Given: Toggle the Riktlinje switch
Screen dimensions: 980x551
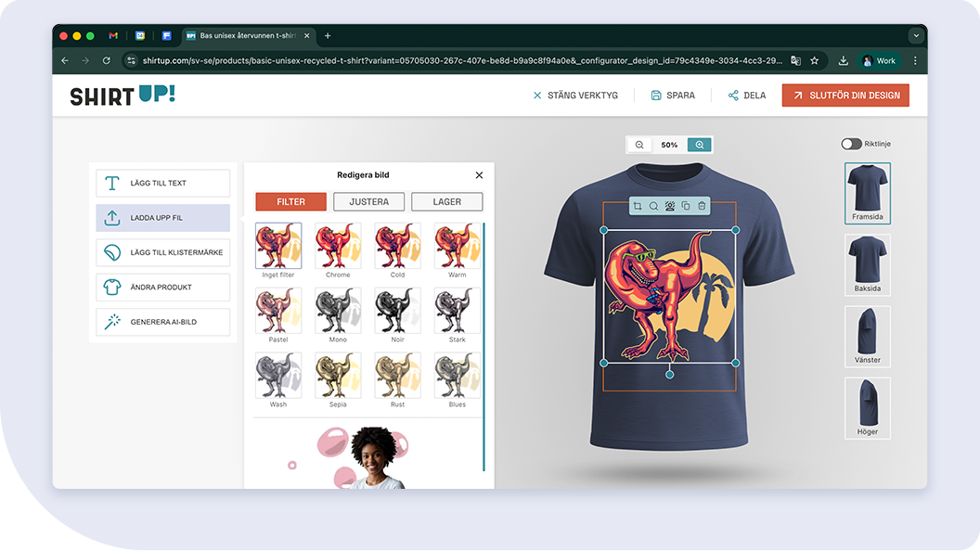Looking at the screenshot, I should coord(851,144).
